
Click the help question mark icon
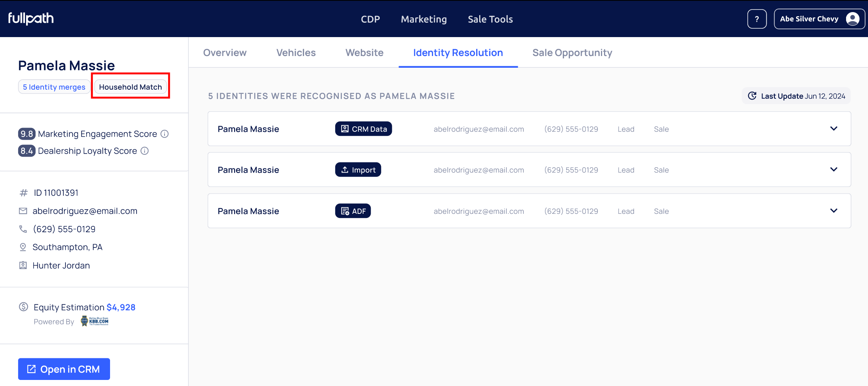757,19
